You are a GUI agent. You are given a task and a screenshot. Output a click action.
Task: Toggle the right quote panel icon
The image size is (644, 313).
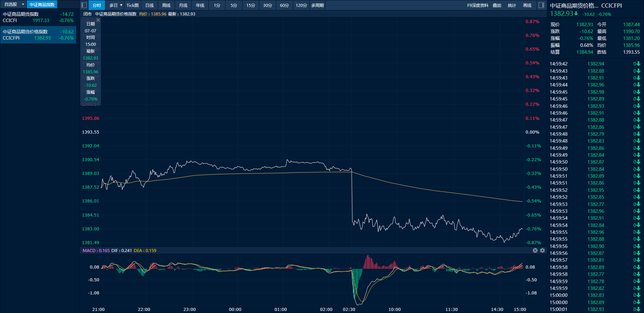pos(541,5)
